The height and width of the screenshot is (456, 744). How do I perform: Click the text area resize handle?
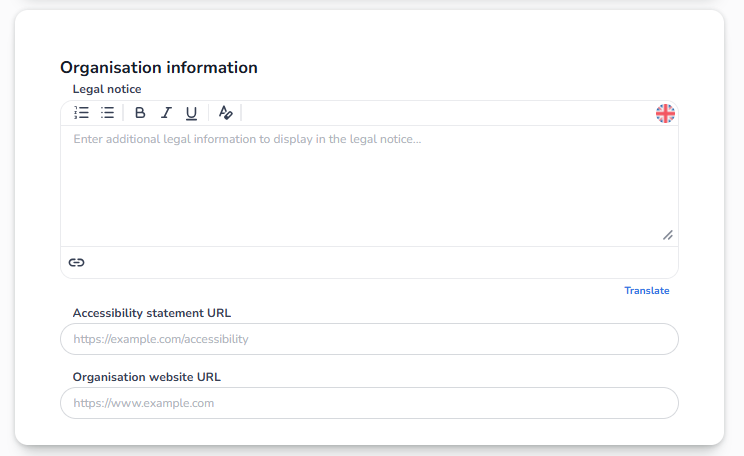pyautogui.click(x=668, y=235)
